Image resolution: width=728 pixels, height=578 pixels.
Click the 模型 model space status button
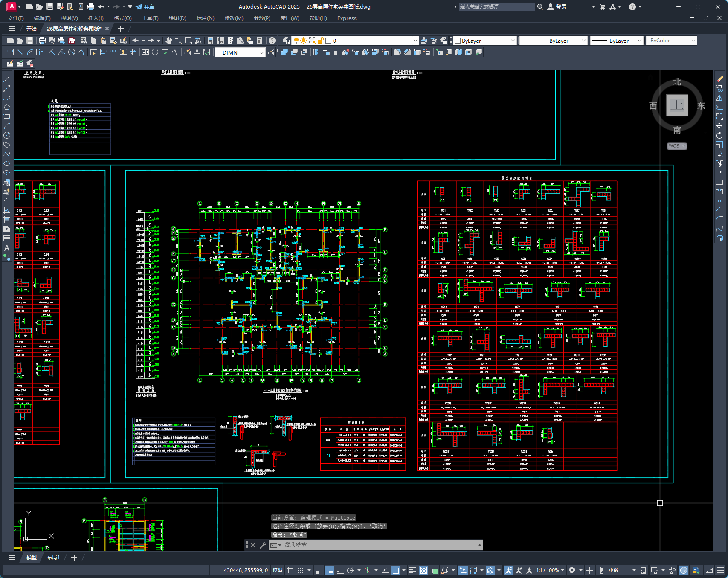(x=278, y=570)
